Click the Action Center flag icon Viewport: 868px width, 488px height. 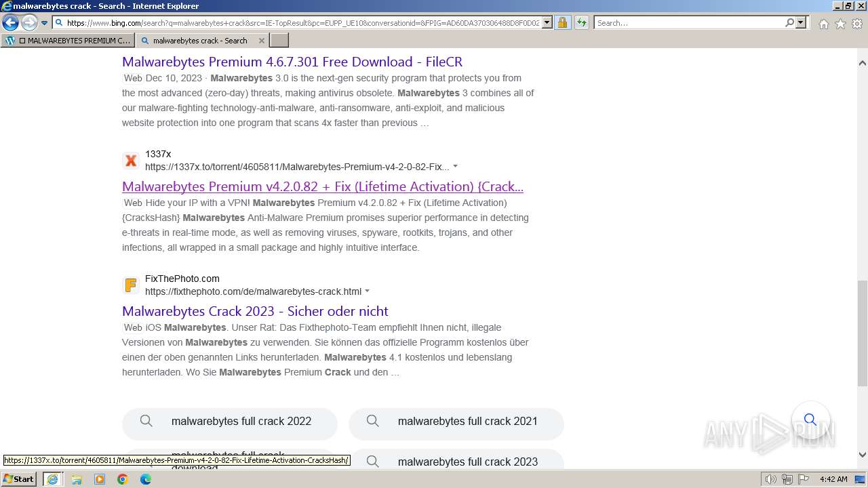pos(803,479)
